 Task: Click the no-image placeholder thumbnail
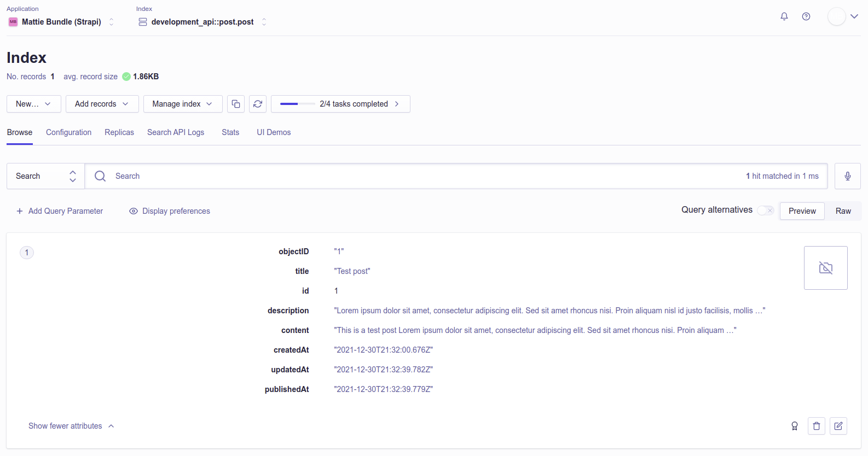point(826,268)
